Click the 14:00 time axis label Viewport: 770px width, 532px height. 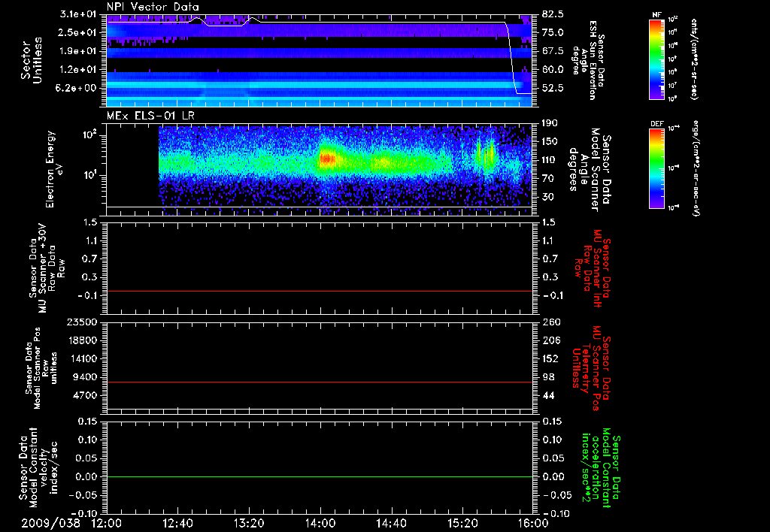(320, 523)
